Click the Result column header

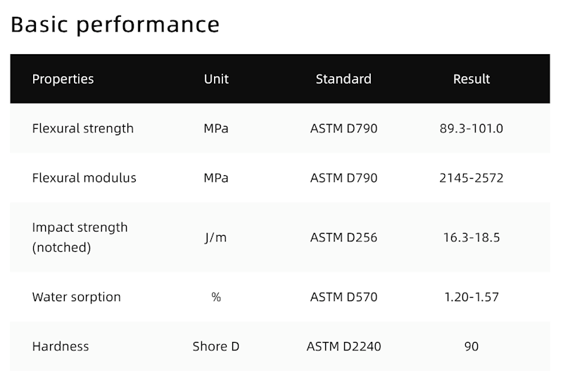472,79
